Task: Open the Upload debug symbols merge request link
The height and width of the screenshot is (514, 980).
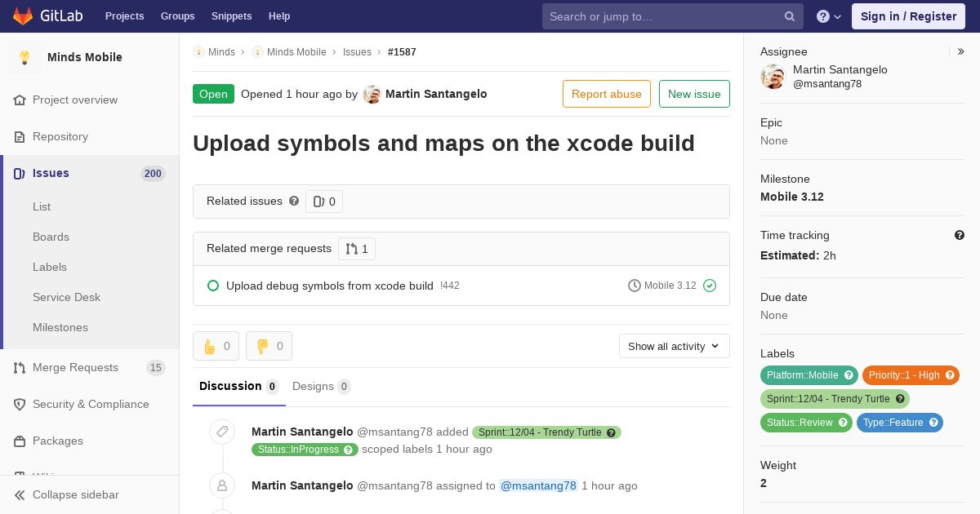Action: (330, 286)
